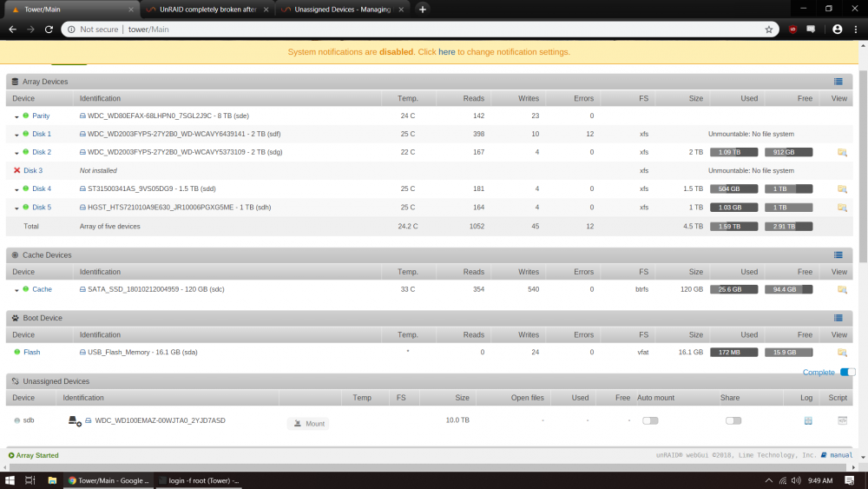Click Disk 2 used space bar
Screen dimensions: 868x489
[x=733, y=152]
